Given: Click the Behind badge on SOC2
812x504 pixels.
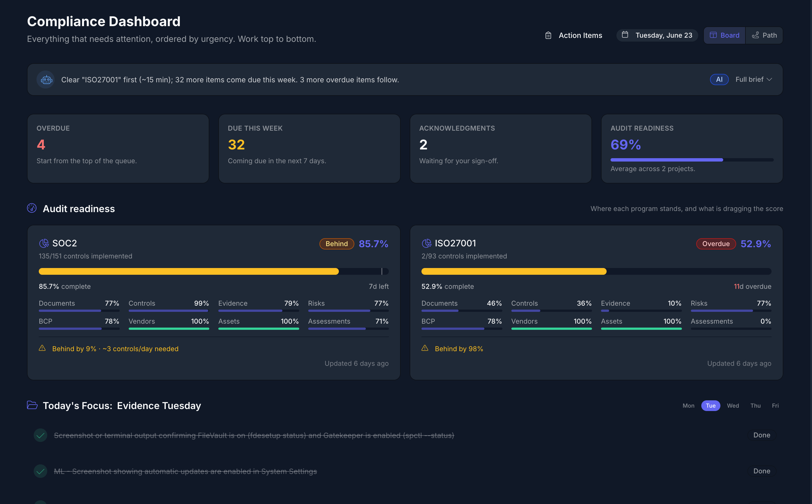Looking at the screenshot, I should coord(337,244).
